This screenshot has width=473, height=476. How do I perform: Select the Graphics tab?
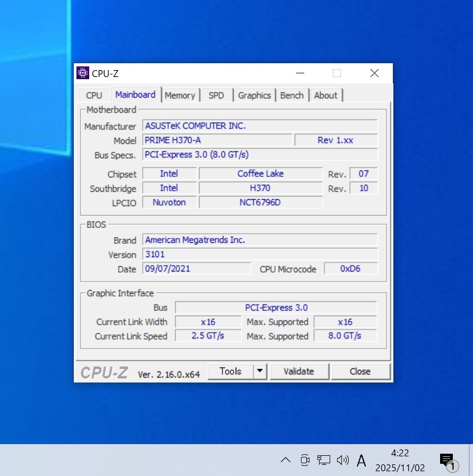254,95
